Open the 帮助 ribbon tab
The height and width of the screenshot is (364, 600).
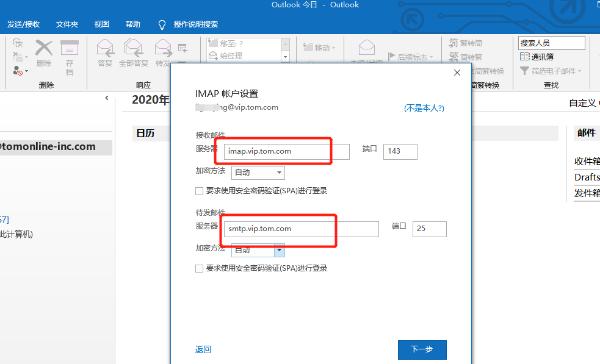(x=133, y=24)
